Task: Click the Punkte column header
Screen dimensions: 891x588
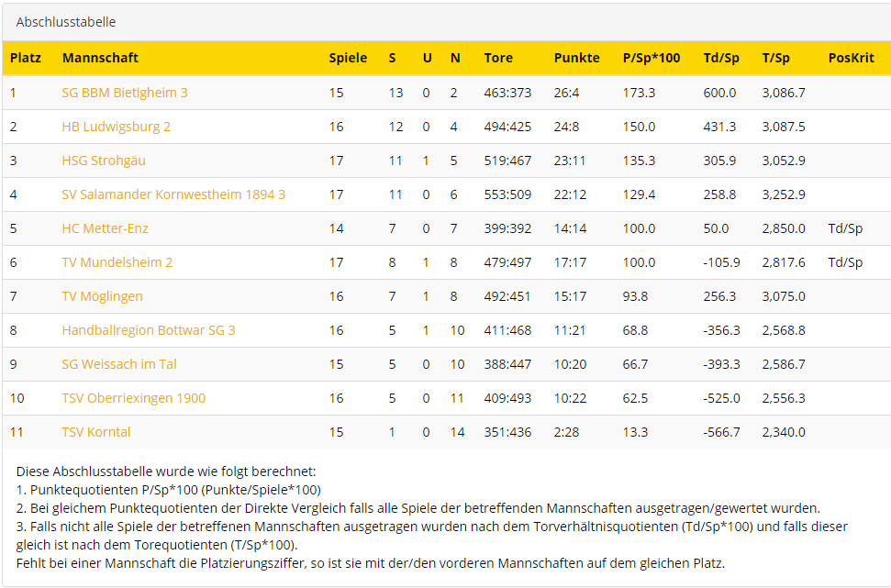Action: pyautogui.click(x=576, y=58)
